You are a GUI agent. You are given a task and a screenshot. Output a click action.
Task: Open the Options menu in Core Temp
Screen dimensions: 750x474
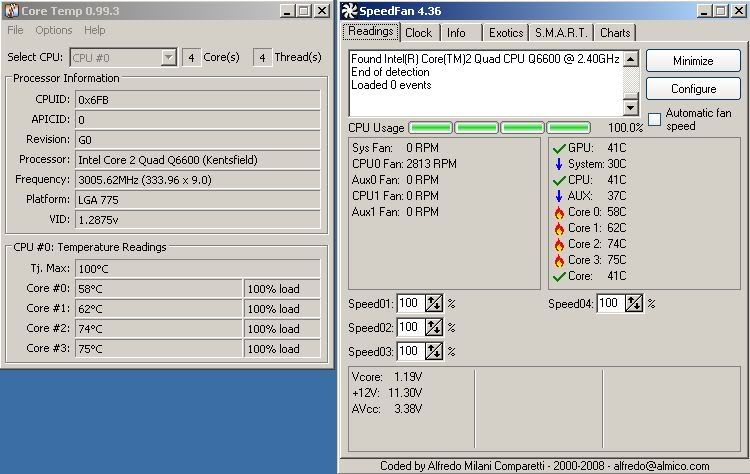tap(54, 31)
